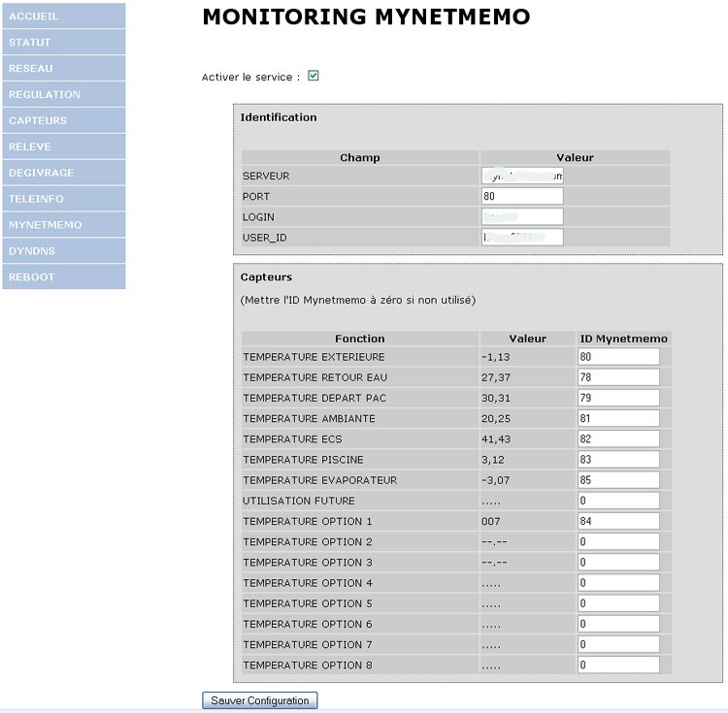728x713 pixels.
Task: Select the 007 option 1 value
Action: coord(491,522)
